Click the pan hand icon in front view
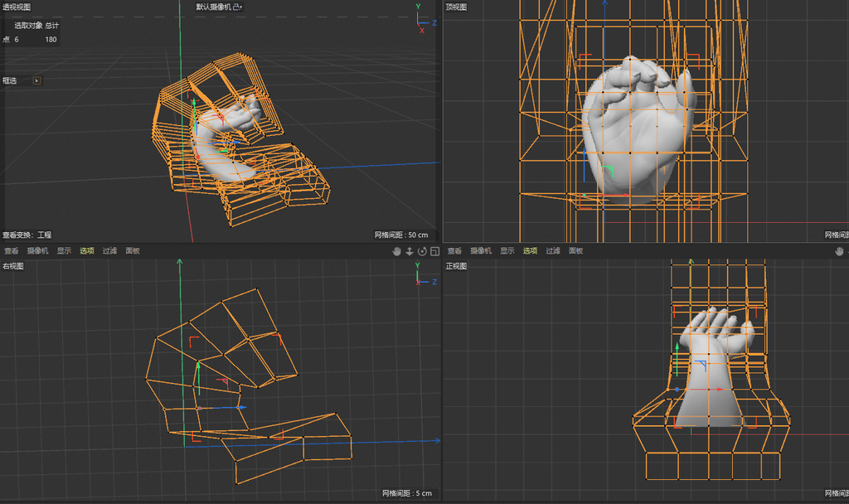This screenshot has height=504, width=849. tap(839, 251)
